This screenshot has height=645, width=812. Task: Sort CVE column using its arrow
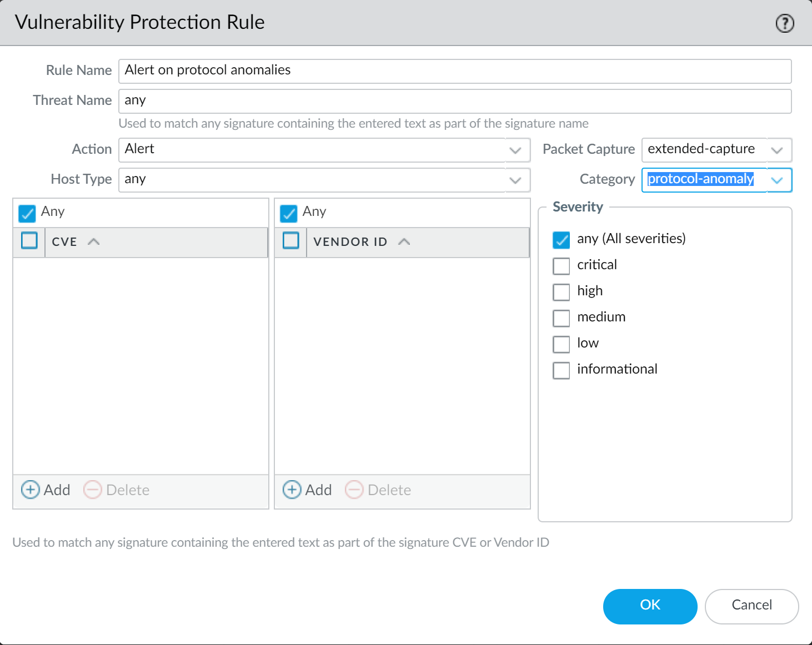coord(94,241)
